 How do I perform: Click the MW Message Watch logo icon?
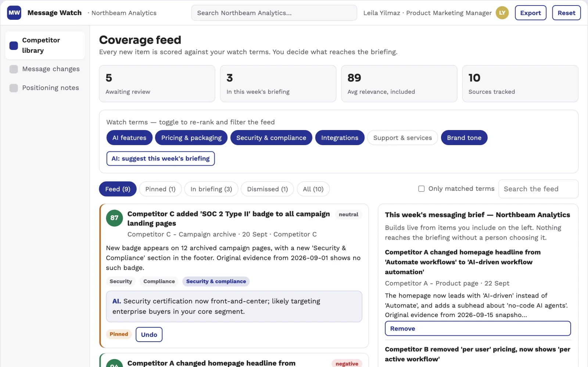pyautogui.click(x=14, y=13)
